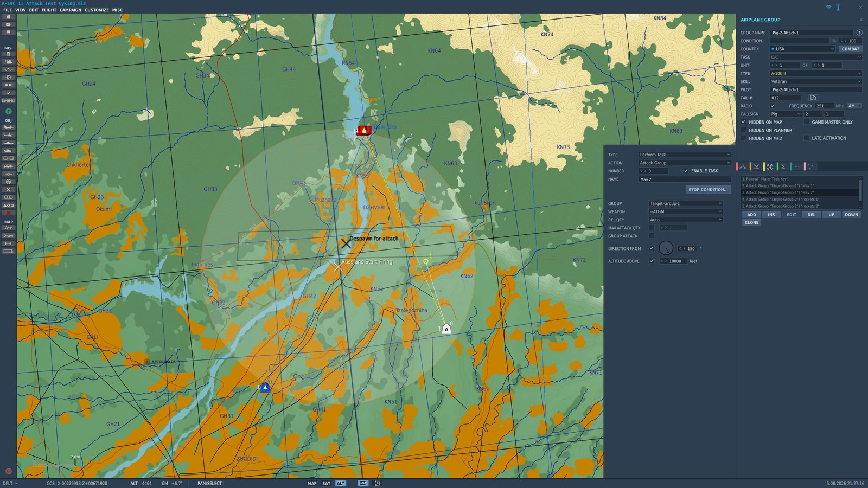Open the GROUP dropdown Target-Group-1
Viewport: 868px width, 488px height.
click(686, 203)
